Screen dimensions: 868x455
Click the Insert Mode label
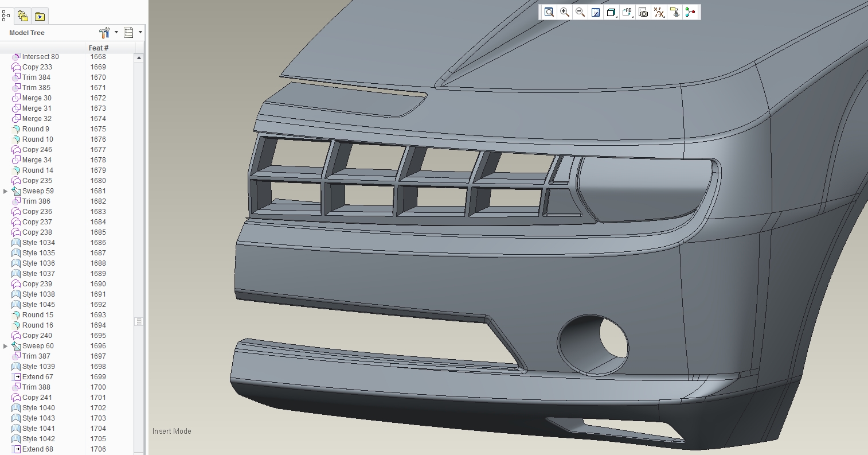tap(172, 431)
